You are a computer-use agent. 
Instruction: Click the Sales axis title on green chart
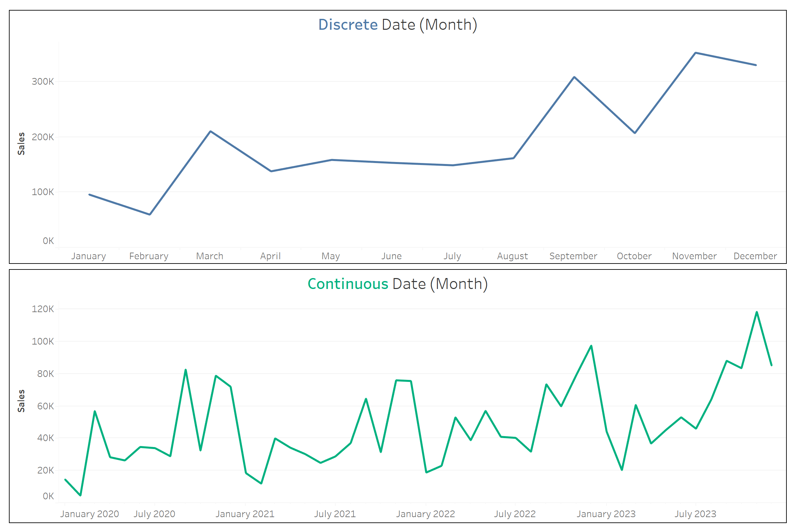(x=21, y=401)
